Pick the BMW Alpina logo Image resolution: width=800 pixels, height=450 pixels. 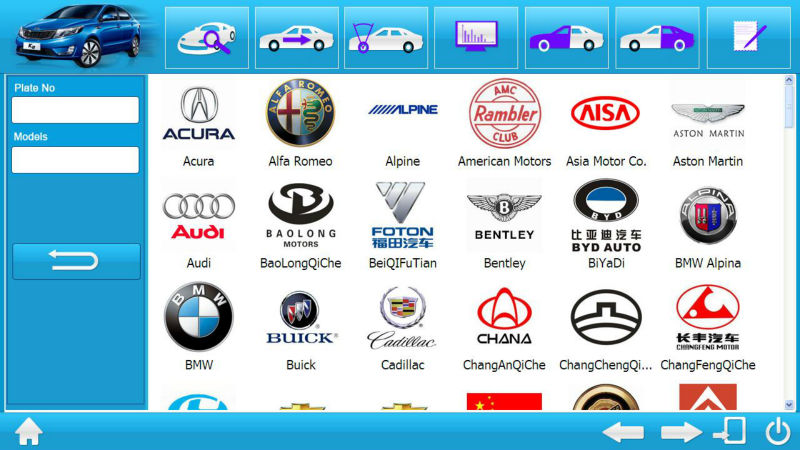pyautogui.click(x=708, y=215)
